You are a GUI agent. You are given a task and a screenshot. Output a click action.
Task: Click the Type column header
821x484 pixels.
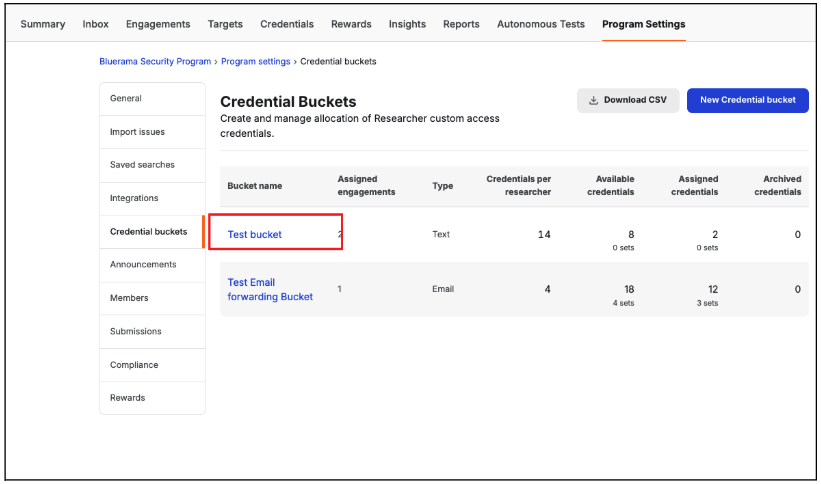[x=442, y=186]
